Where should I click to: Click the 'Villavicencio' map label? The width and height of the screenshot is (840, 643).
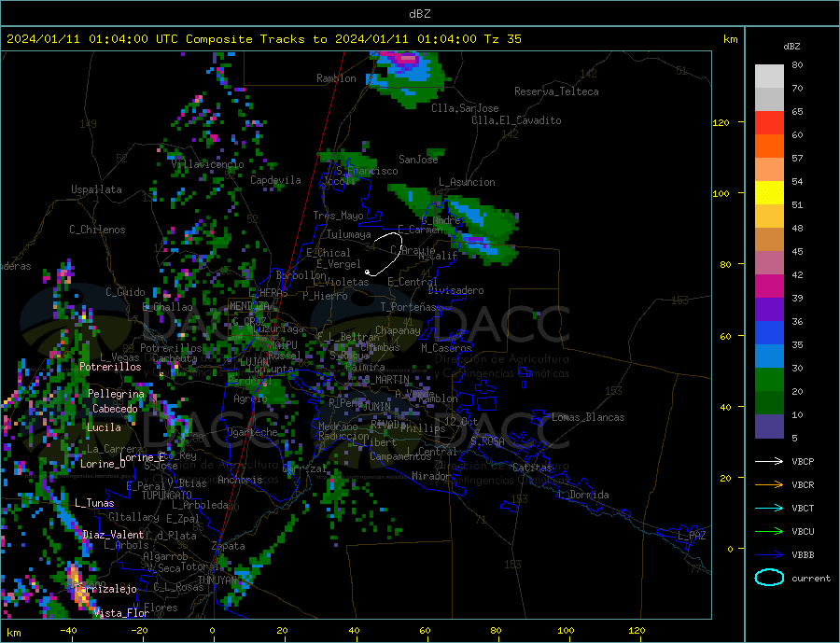(207, 164)
